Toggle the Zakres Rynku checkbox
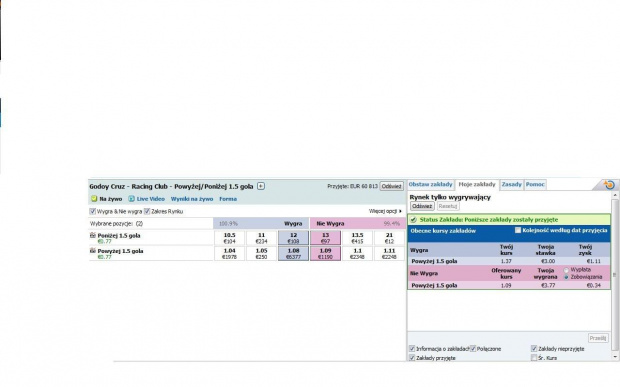The height and width of the screenshot is (387, 620). pos(147,211)
